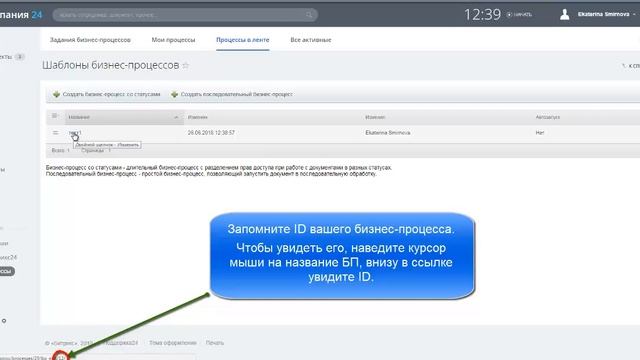Click the Поддержка24 footer link
Viewport: 640px width, 360px height.
(122, 343)
